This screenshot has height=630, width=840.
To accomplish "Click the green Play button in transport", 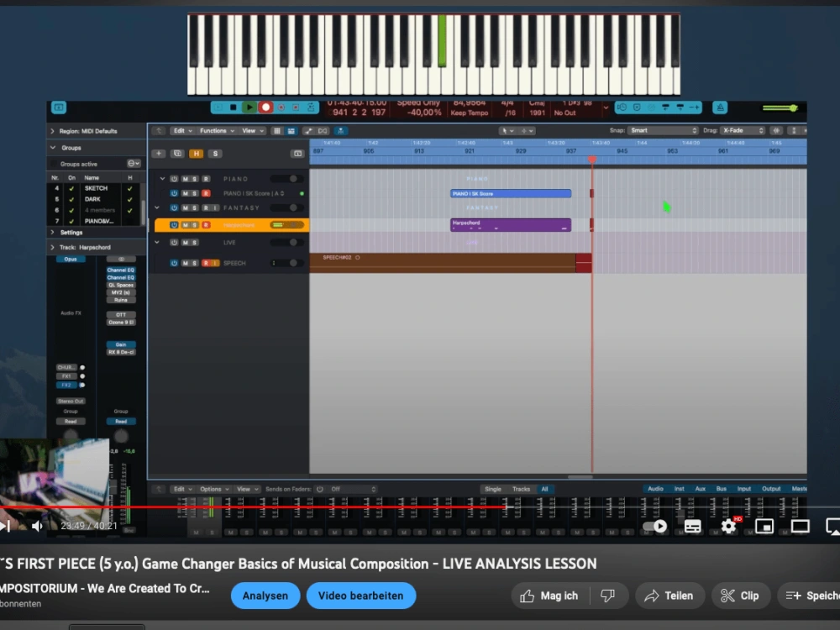I will tap(249, 108).
